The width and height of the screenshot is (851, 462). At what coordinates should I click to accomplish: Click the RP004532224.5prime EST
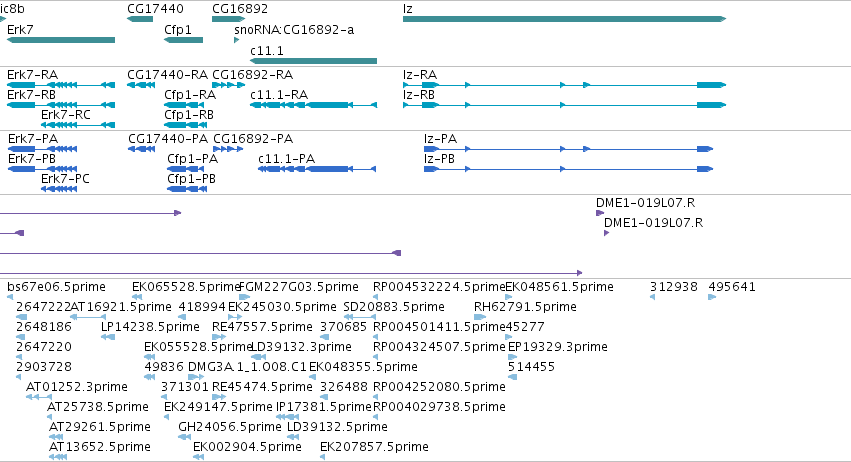click(376, 298)
